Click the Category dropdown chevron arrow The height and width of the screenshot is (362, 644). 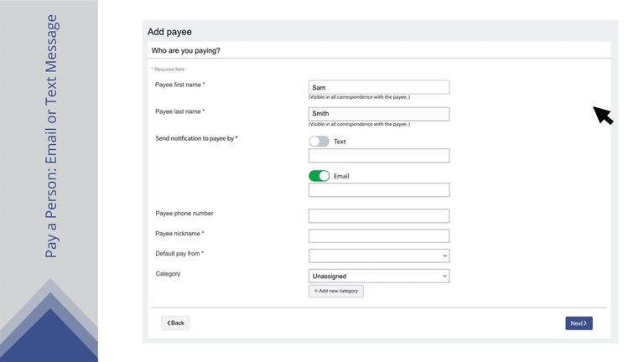tap(444, 276)
